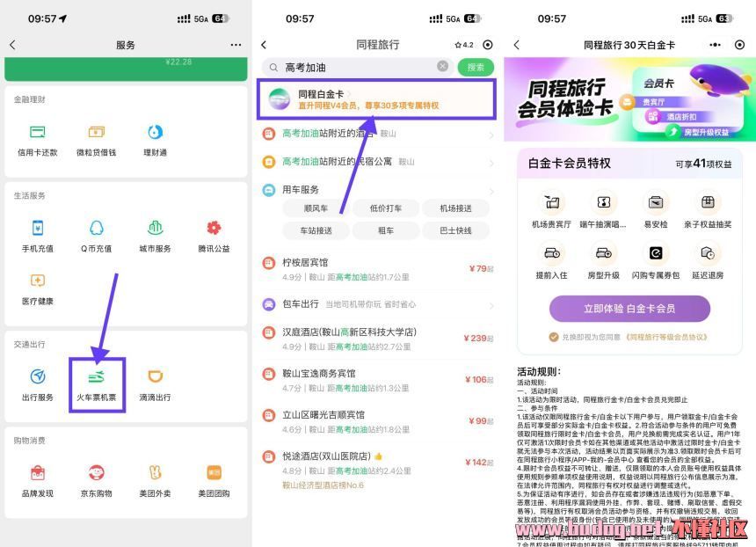The width and height of the screenshot is (756, 547).
Task: Select 巴士快线 bus express chip
Action: click(x=455, y=230)
